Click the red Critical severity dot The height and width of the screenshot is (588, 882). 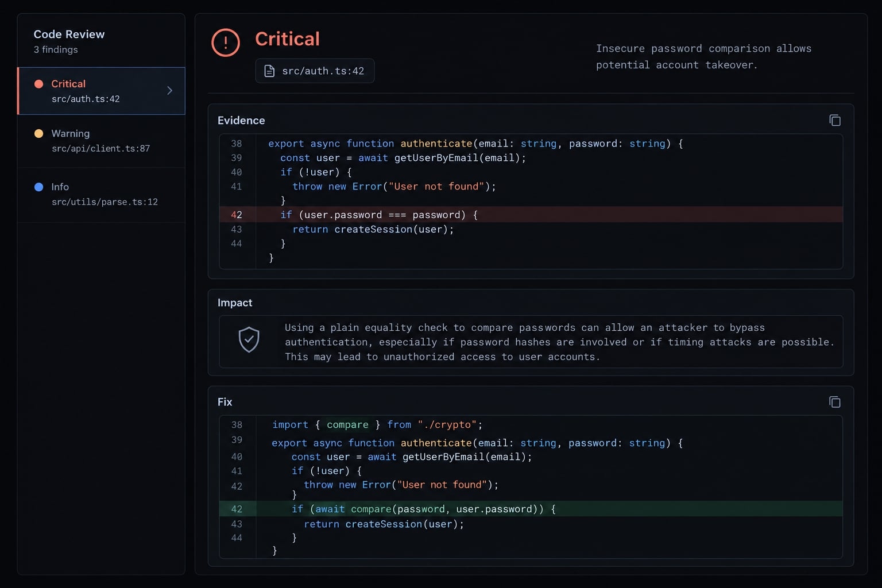[x=39, y=84]
